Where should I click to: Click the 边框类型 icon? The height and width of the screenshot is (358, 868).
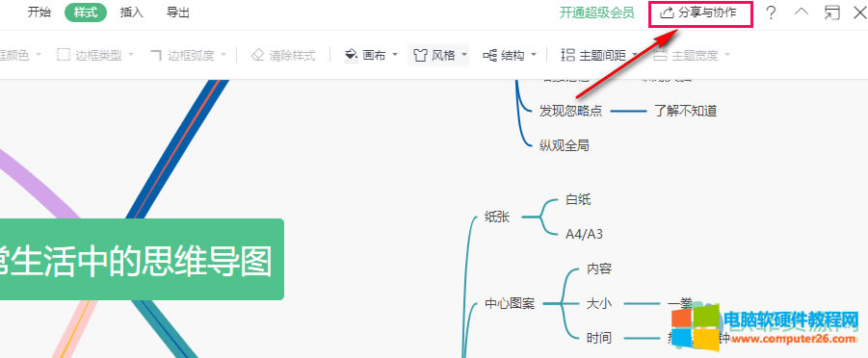64,55
